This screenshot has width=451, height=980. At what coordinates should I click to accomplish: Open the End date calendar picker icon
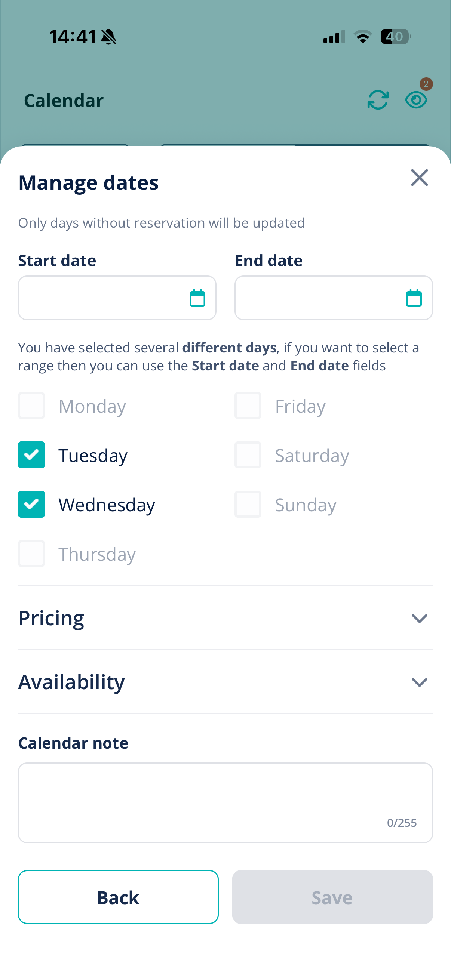pos(414,298)
